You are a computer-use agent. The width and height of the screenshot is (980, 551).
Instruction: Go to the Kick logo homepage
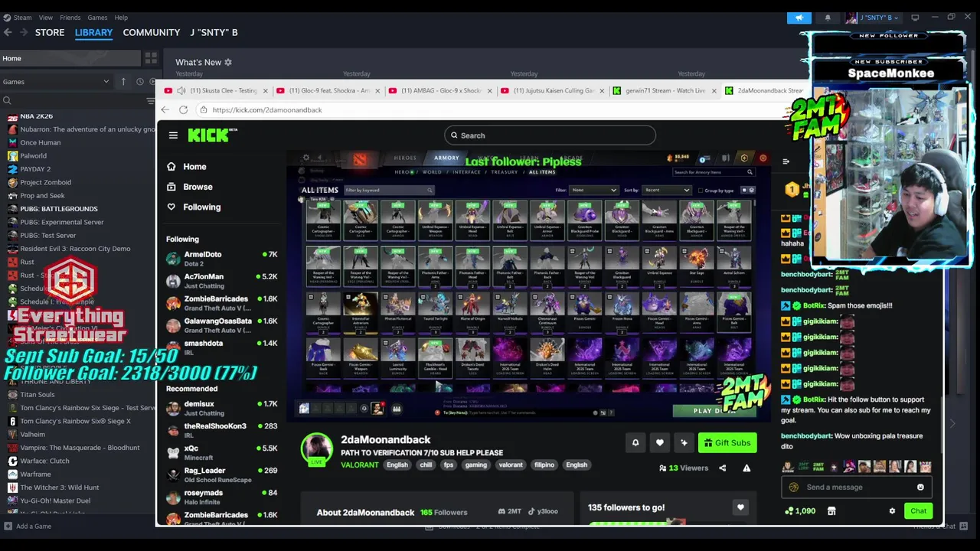coord(212,135)
